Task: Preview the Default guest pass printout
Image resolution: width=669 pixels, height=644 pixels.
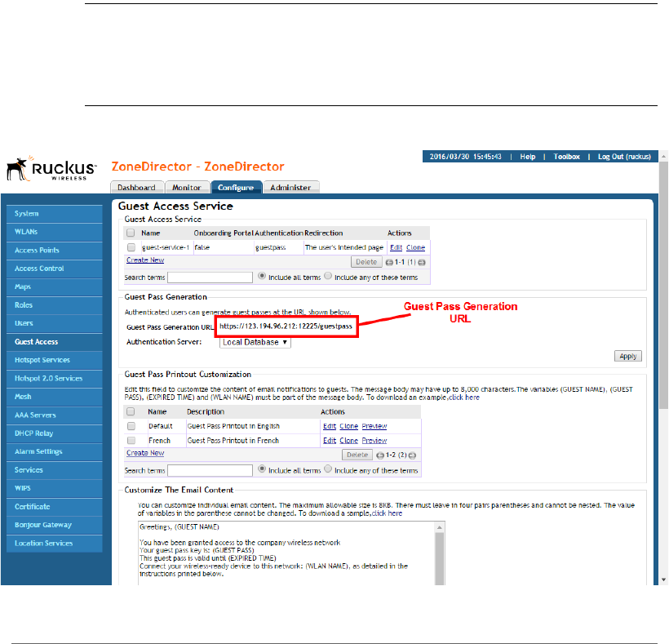Action: click(374, 426)
